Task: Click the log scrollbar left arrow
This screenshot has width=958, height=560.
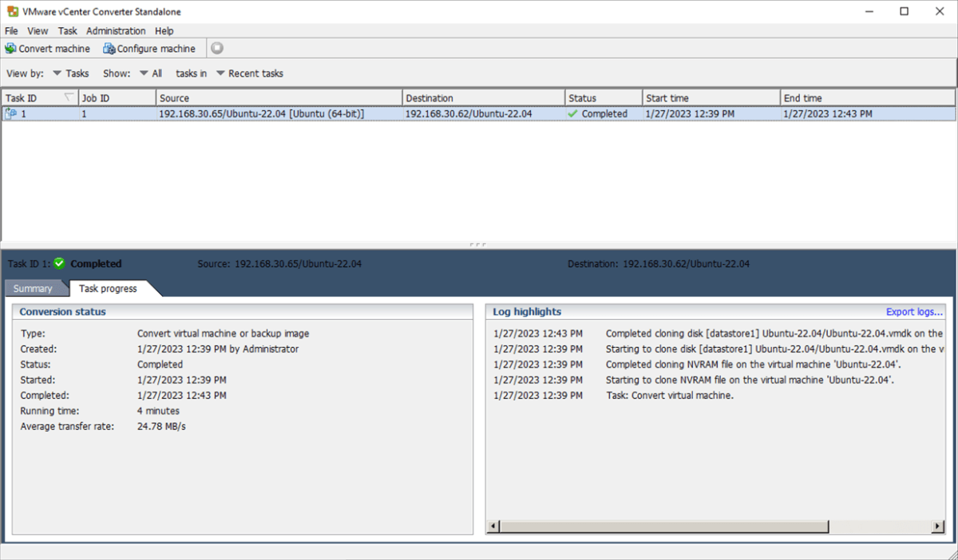Action: pyautogui.click(x=493, y=526)
